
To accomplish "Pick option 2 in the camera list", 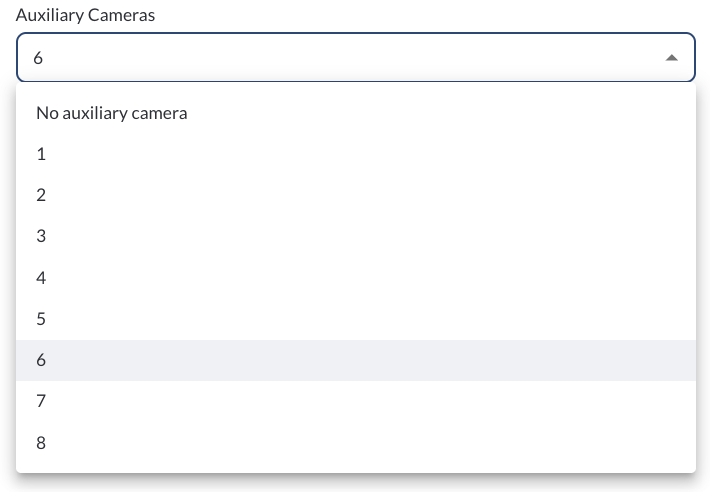I will point(356,196).
